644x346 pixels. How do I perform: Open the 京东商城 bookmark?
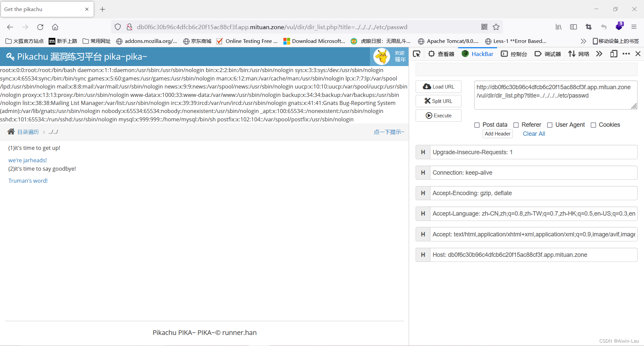click(197, 41)
